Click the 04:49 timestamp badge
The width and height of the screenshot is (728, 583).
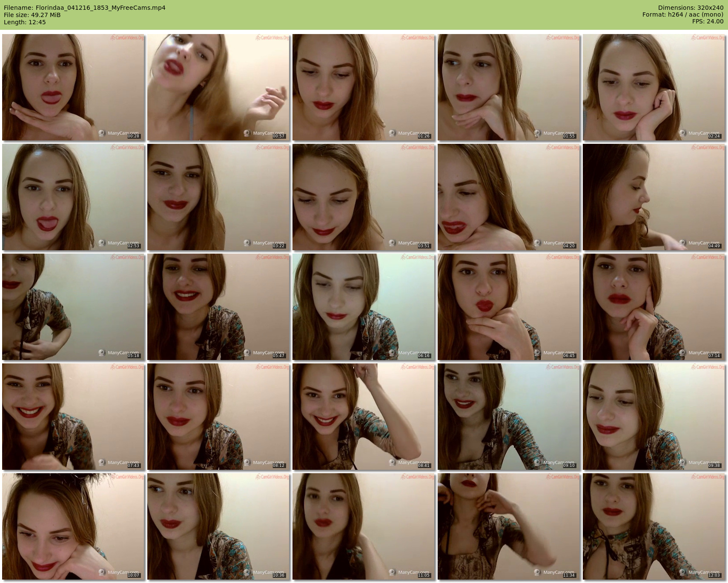click(714, 246)
